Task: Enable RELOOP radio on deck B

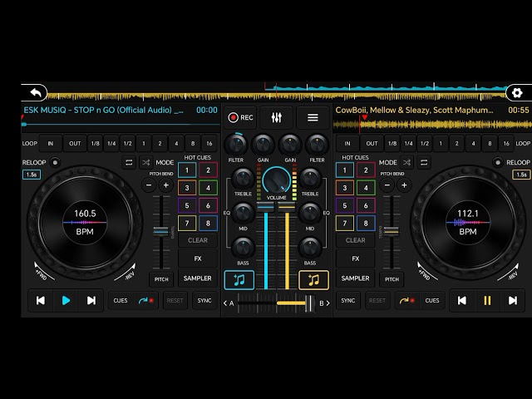Action: click(x=497, y=163)
